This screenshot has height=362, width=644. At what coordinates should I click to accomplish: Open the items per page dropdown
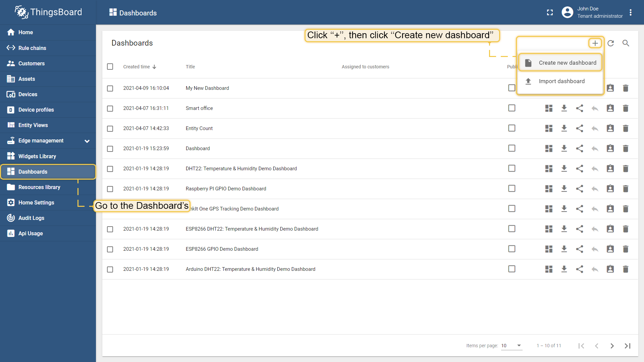pyautogui.click(x=512, y=346)
